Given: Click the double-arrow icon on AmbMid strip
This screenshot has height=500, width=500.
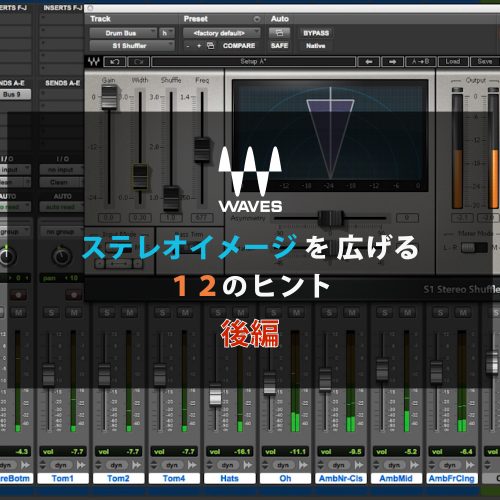Looking at the screenshot, I should click(414, 465).
